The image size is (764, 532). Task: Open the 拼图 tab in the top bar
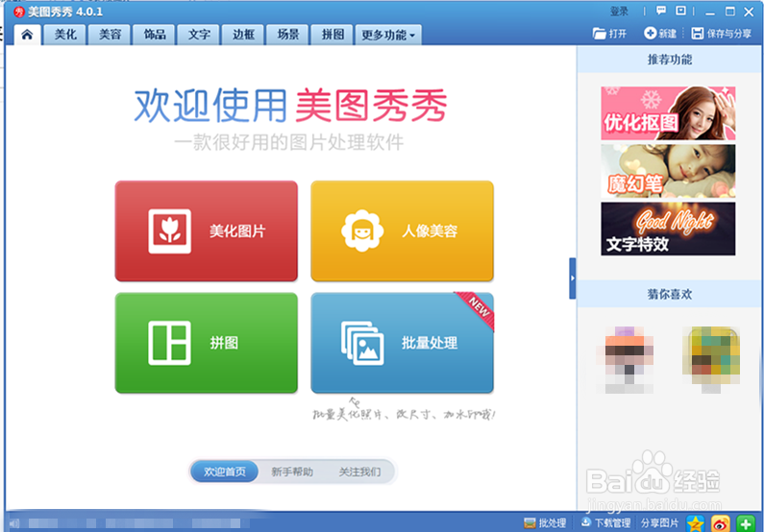coord(333,35)
